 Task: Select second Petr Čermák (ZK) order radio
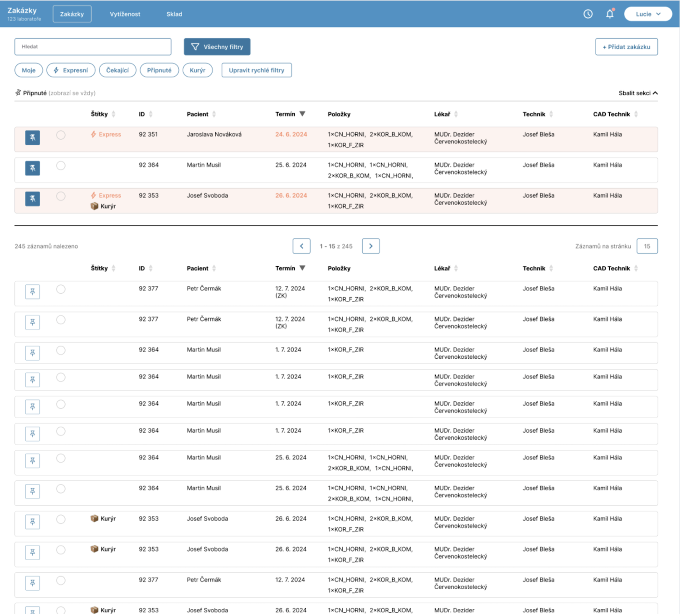[x=61, y=320]
